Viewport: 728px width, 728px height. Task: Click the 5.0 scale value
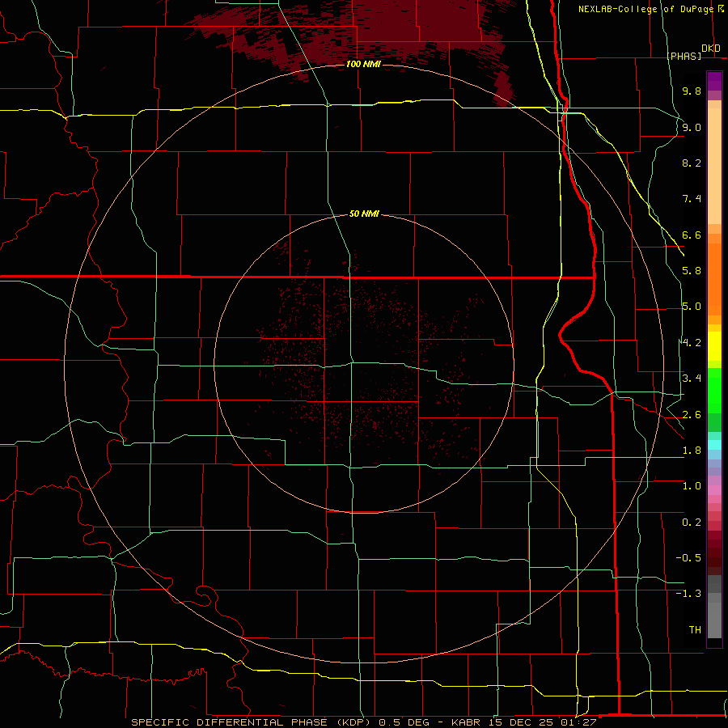tap(692, 307)
